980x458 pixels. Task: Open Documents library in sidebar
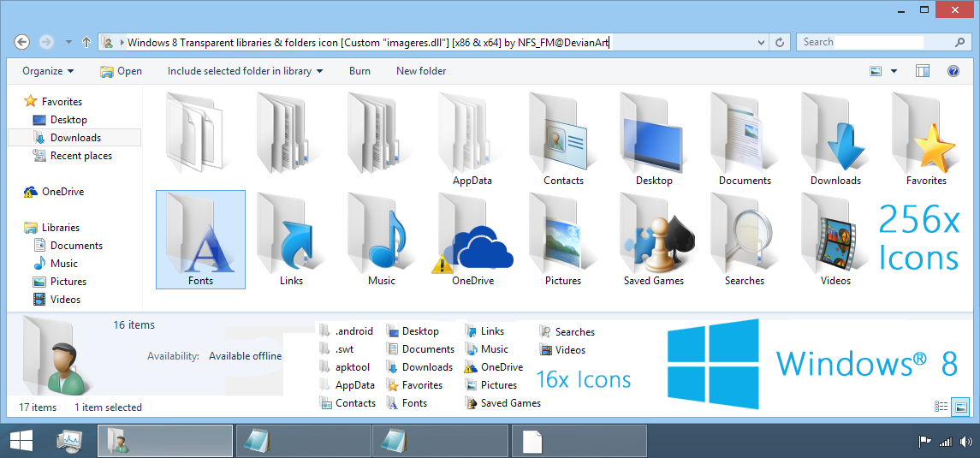68,246
